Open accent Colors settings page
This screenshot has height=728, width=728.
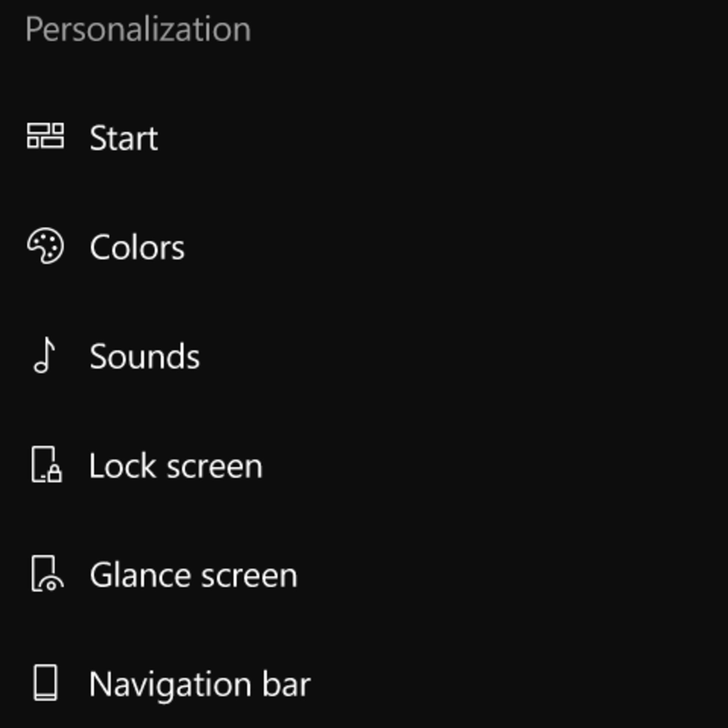pyautogui.click(x=137, y=248)
